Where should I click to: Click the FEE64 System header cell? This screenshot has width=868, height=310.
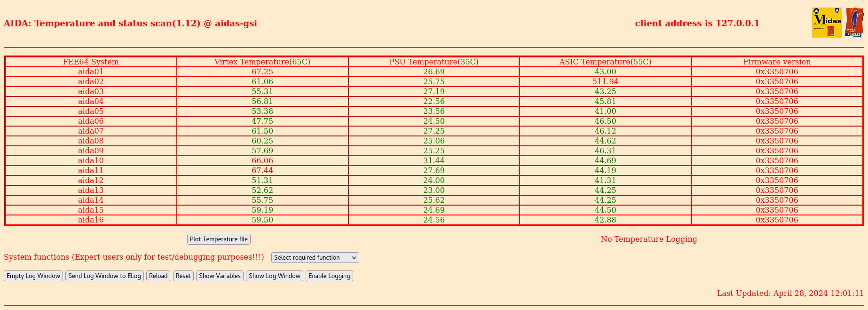(91, 62)
